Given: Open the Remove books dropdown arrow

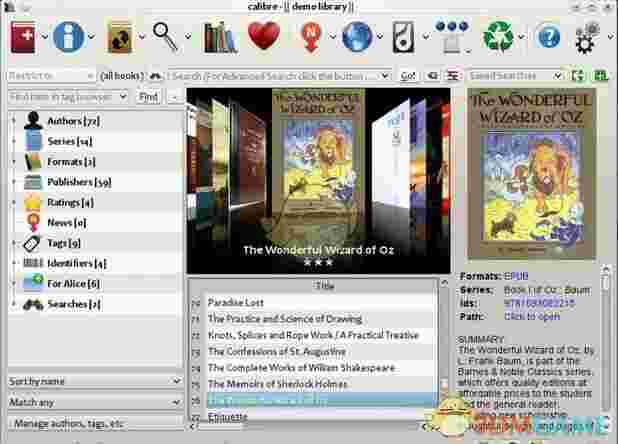Looking at the screenshot, I should pos(521,37).
